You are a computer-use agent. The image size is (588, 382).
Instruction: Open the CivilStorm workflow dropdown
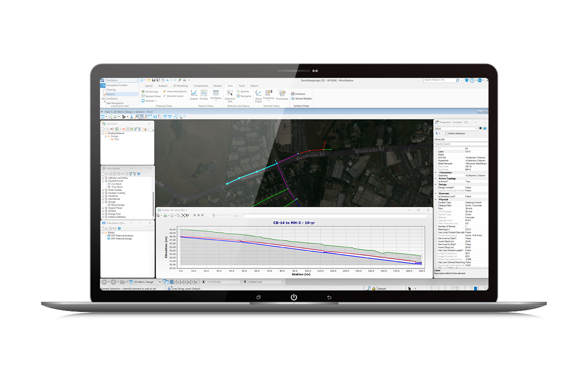coord(138,80)
